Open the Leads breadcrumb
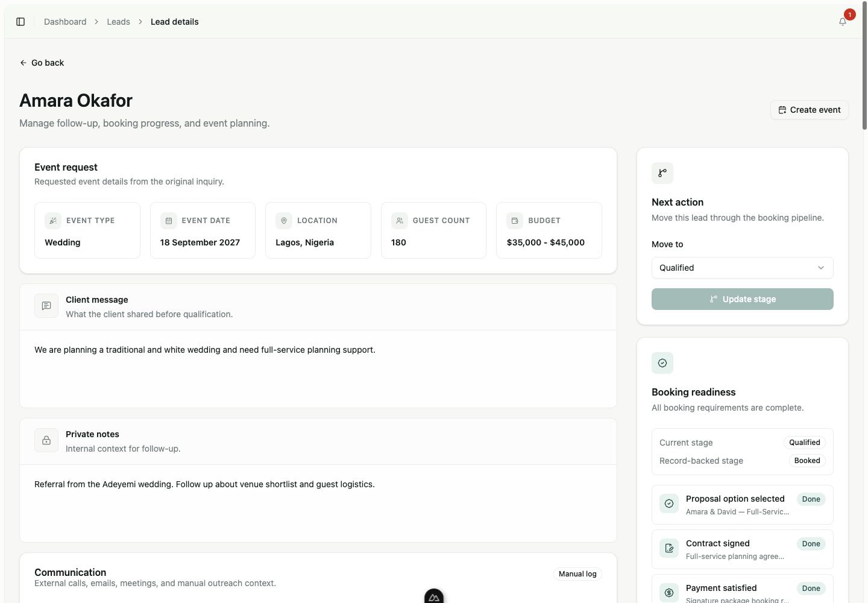The width and height of the screenshot is (868, 603). click(119, 22)
